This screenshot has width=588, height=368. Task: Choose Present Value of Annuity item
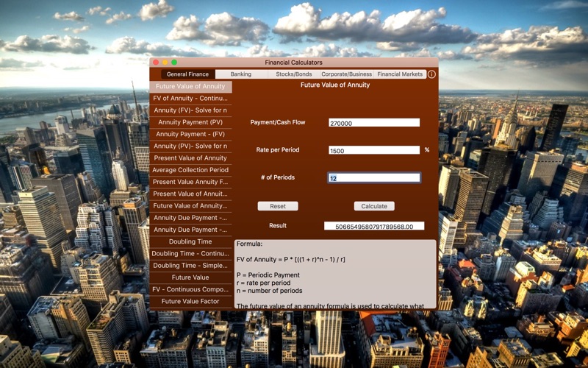click(x=190, y=158)
